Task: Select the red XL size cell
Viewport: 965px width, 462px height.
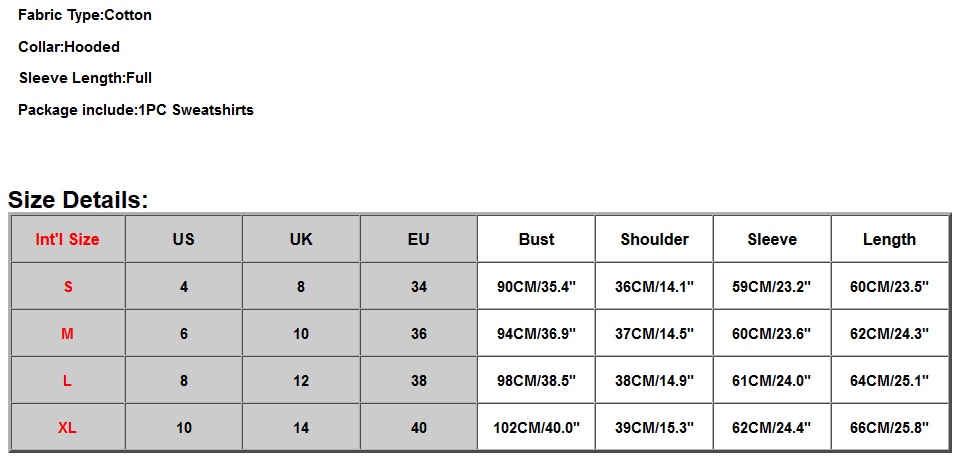Action: click(x=68, y=428)
